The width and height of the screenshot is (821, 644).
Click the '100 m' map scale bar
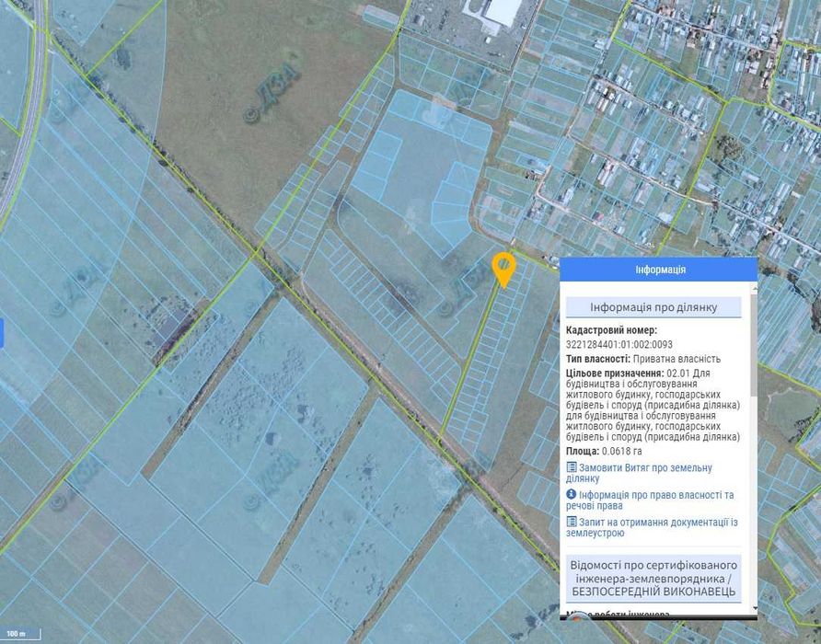click(x=20, y=634)
